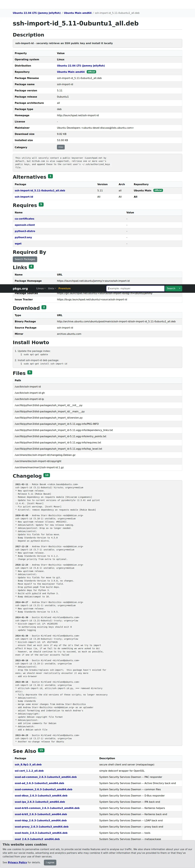Select the Mirror archive.ubuntu.com value
This screenshot has height=868, width=195.
(x=69, y=334)
